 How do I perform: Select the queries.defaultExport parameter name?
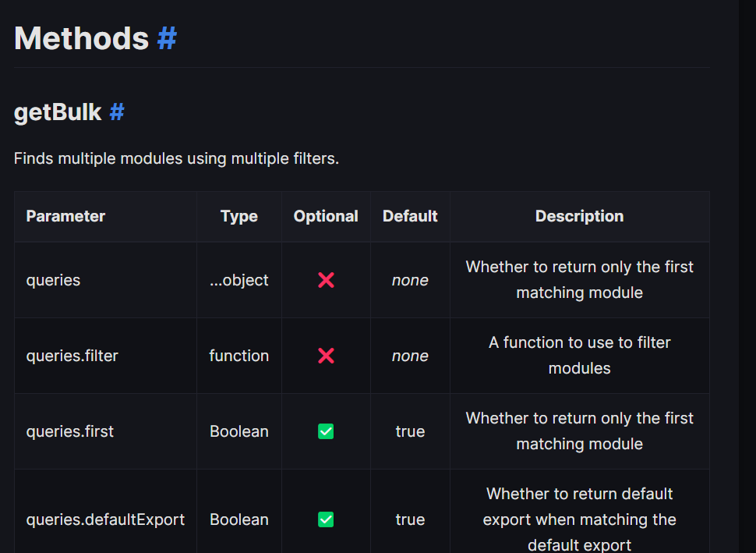coord(105,519)
